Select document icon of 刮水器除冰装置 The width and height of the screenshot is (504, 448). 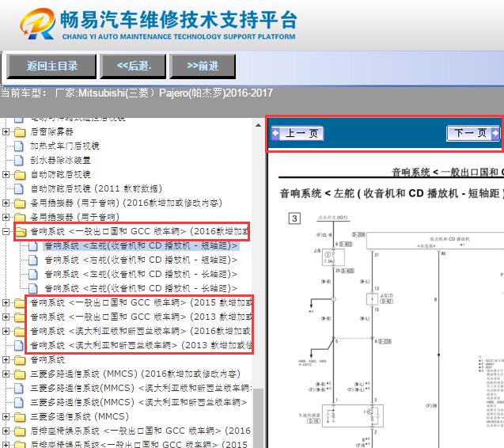pos(19,160)
